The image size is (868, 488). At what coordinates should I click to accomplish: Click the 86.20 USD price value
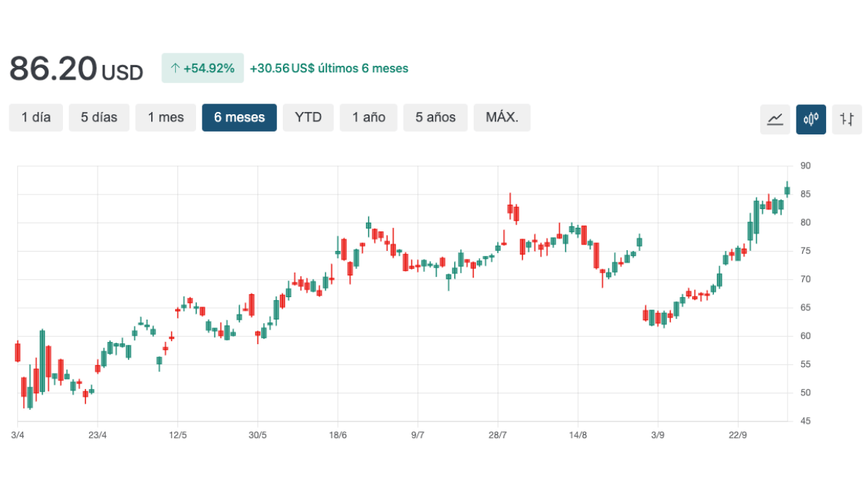pyautogui.click(x=76, y=69)
